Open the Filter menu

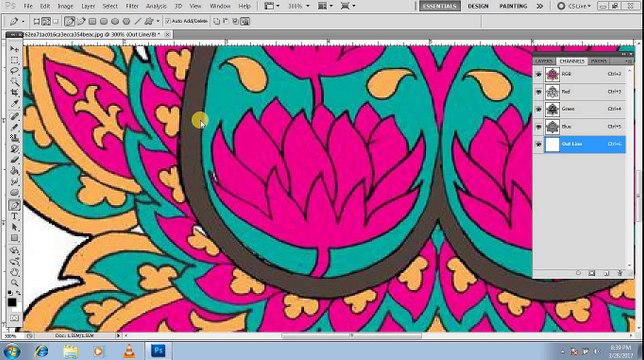coord(132,6)
